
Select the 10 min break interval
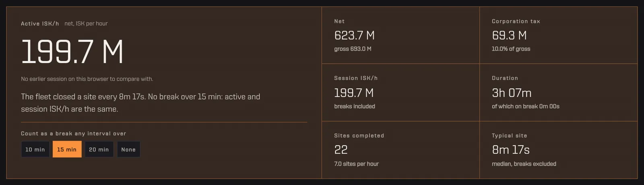(35, 149)
